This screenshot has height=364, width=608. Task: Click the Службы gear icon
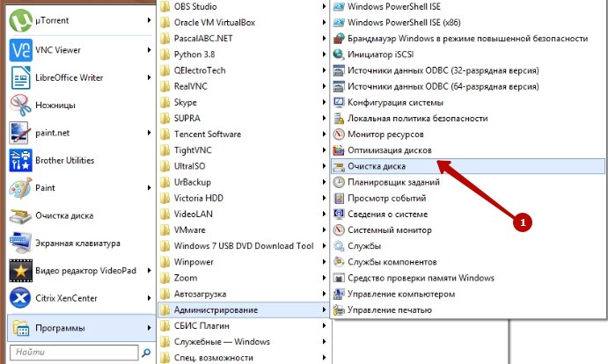coord(339,246)
